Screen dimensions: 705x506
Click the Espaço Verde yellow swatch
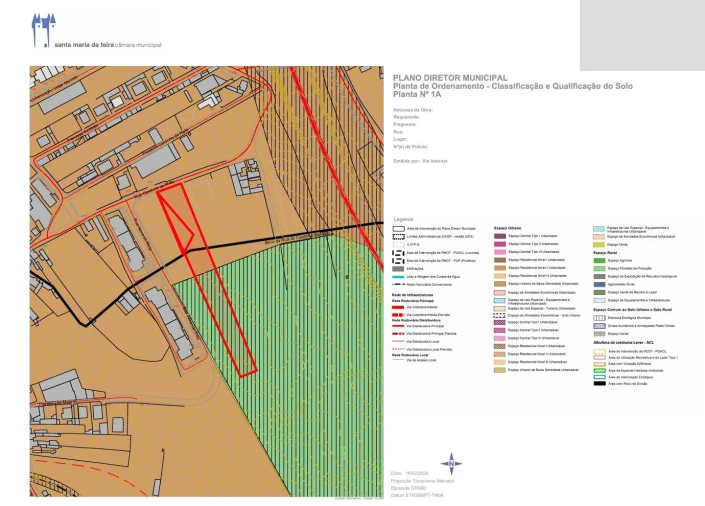599,244
